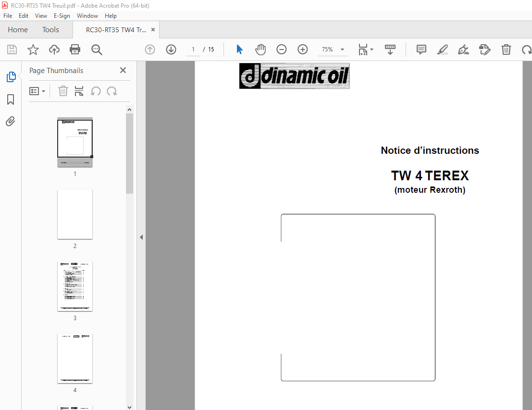Jump to the next page
Viewport: 532px width, 410px height.
pyautogui.click(x=171, y=49)
